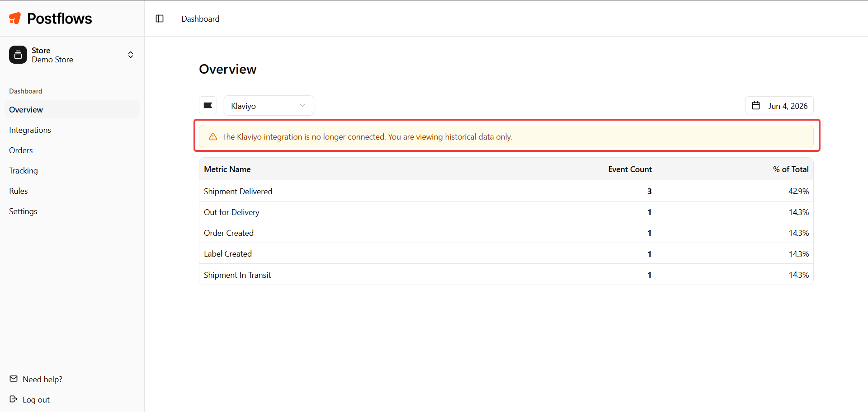This screenshot has height=412, width=868.
Task: Click the envelope icon beside Need help
Action: (14, 379)
